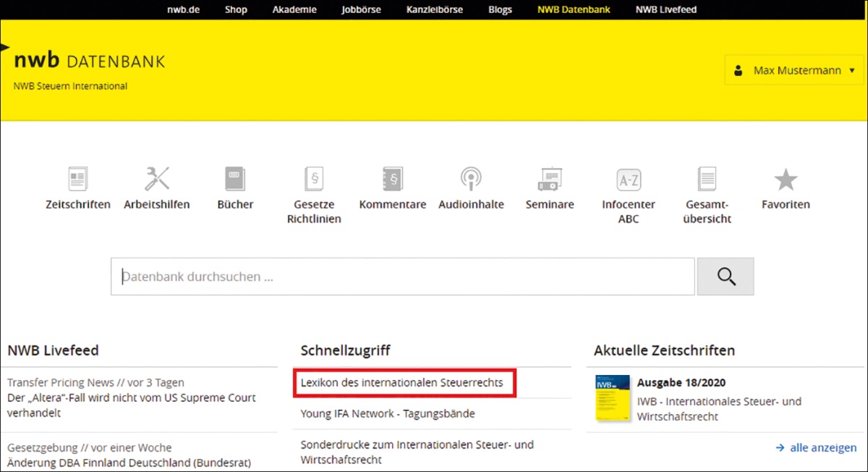The image size is (868, 472).
Task: Open Young IFA Network Tagungsbände link
Action: point(388,413)
